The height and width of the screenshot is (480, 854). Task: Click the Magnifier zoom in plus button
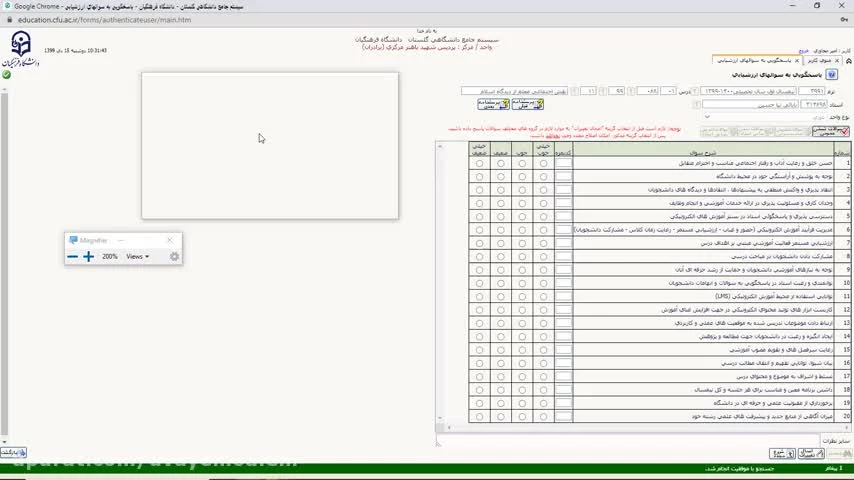(88, 257)
